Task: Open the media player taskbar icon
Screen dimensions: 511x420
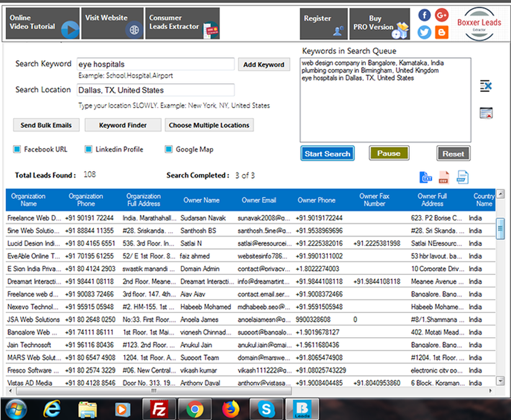Action: [x=123, y=409]
